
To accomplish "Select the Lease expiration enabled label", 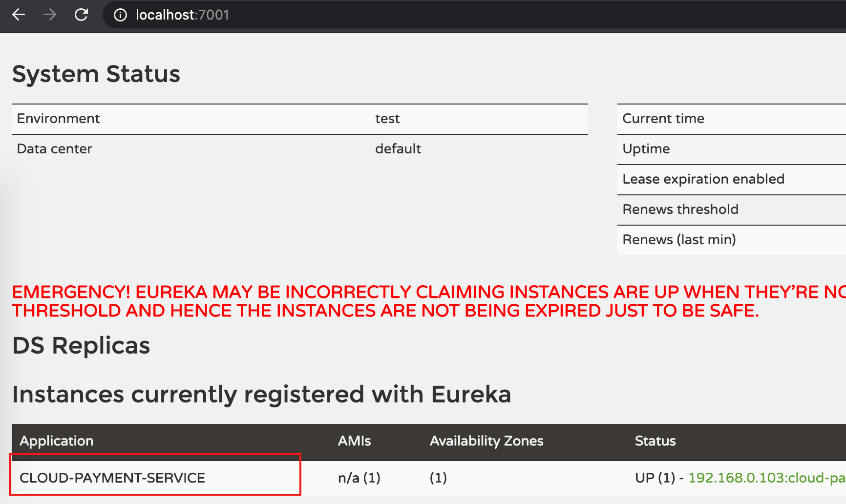I will tap(703, 179).
